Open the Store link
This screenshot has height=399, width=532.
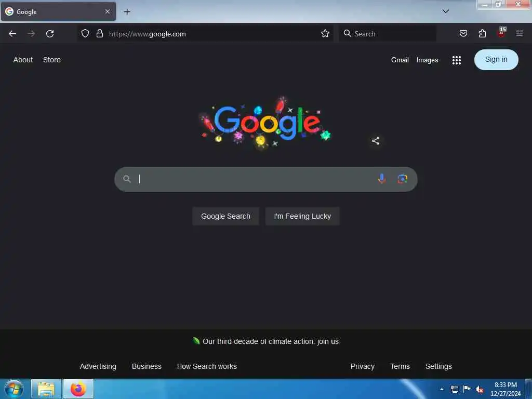pyautogui.click(x=52, y=60)
